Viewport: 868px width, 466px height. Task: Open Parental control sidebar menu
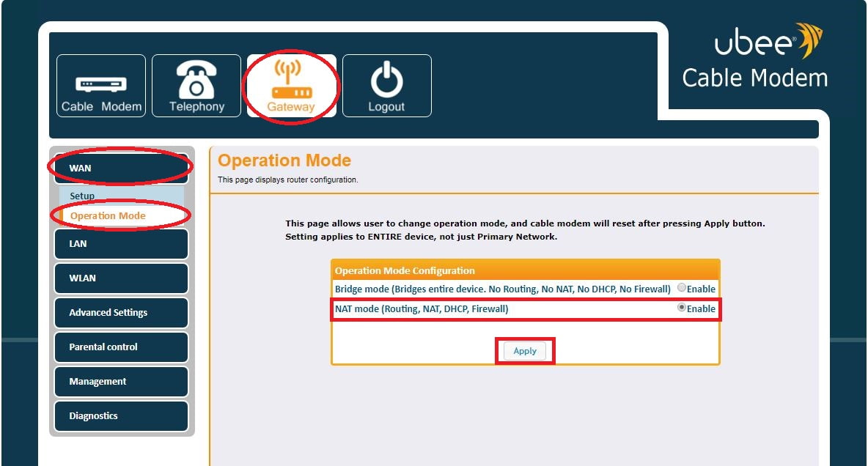point(121,347)
